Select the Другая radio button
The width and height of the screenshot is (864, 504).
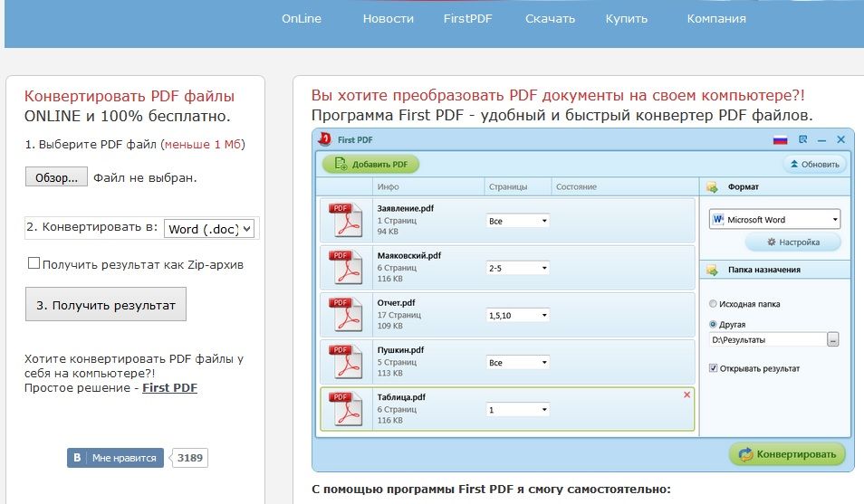[x=713, y=325]
